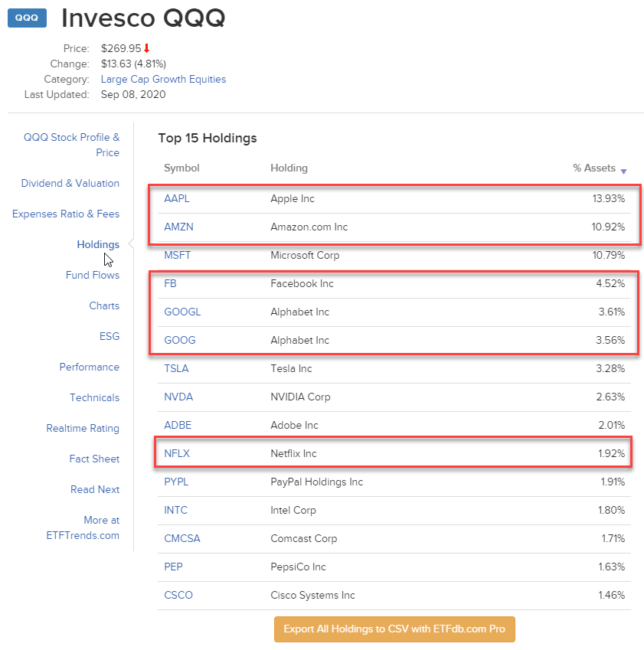
Task: Click the Invesco QQQ title
Action: coord(143,18)
